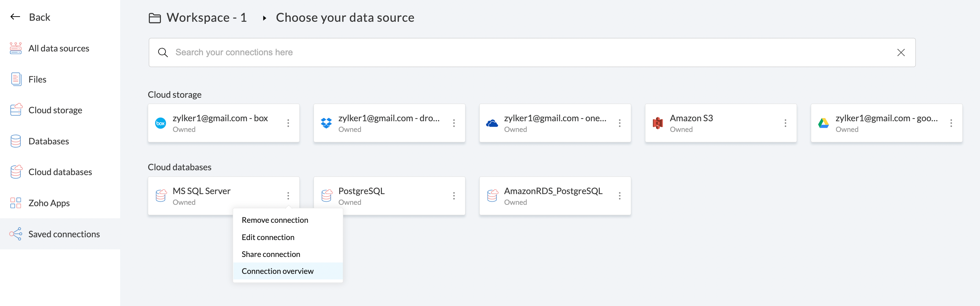This screenshot has height=306, width=980.
Task: Expand options for AmazonRDS_PostgreSQL card
Action: [619, 195]
